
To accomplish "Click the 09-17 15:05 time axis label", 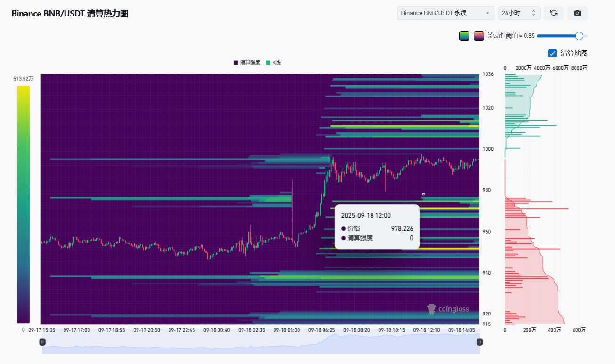I will point(42,330).
